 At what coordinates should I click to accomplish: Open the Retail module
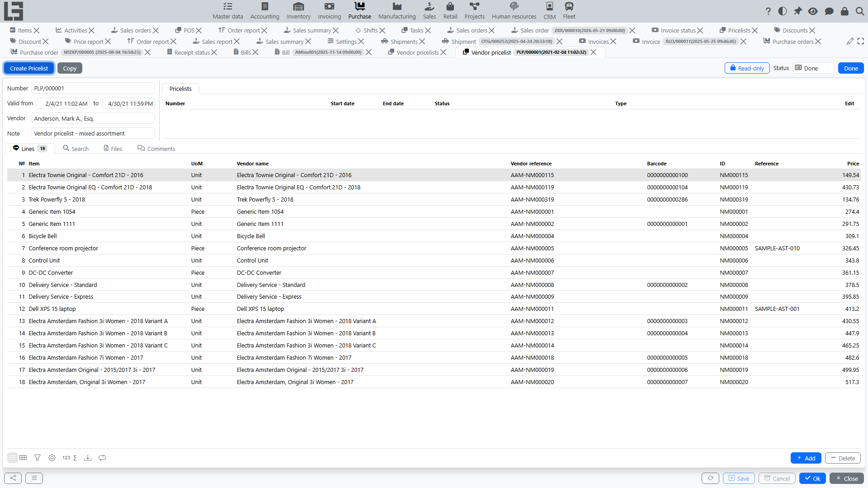point(450,11)
